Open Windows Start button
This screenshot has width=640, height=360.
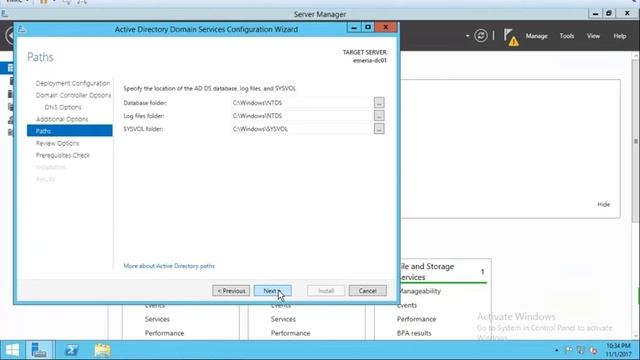(x=12, y=350)
